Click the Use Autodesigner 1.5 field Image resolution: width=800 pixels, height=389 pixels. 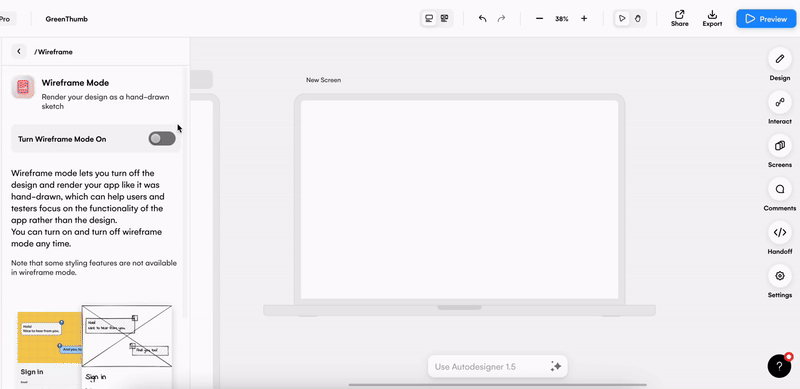[497, 367]
